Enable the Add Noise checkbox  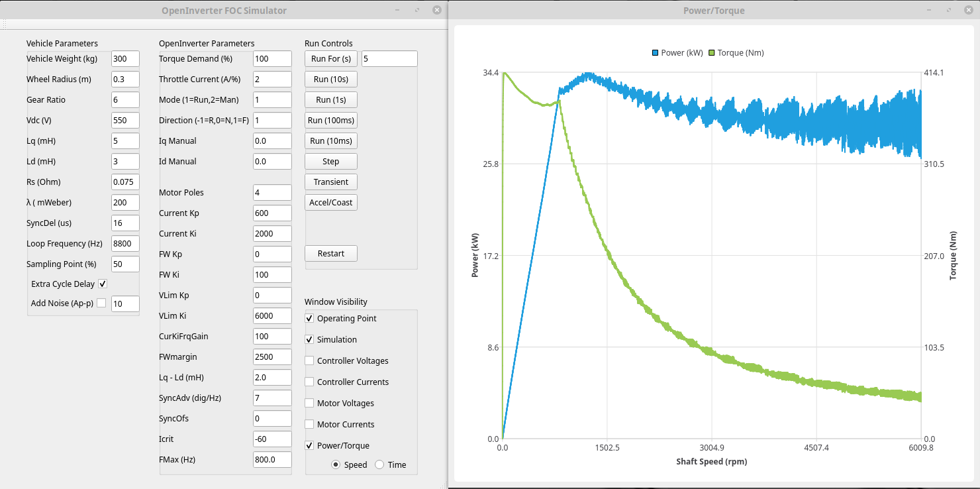click(101, 303)
